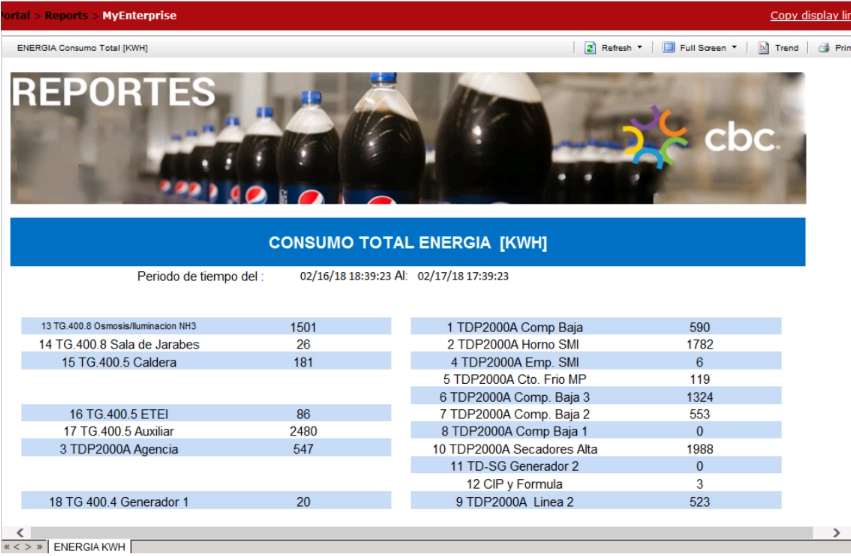Click the Copy display link
Screen dimensions: 851x556
tap(810, 15)
